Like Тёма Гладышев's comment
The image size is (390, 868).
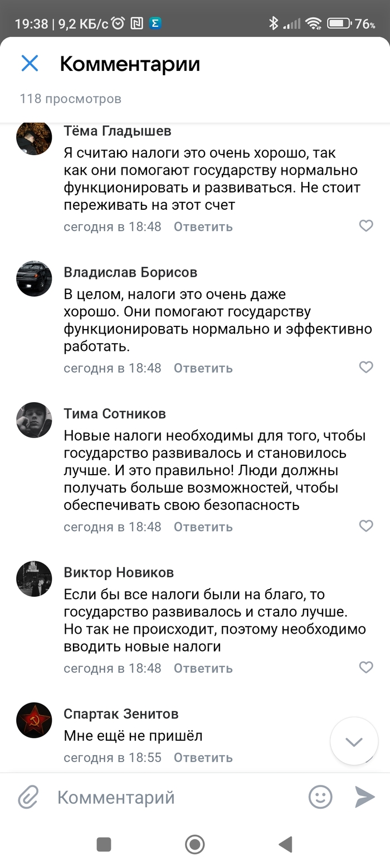[x=366, y=226]
